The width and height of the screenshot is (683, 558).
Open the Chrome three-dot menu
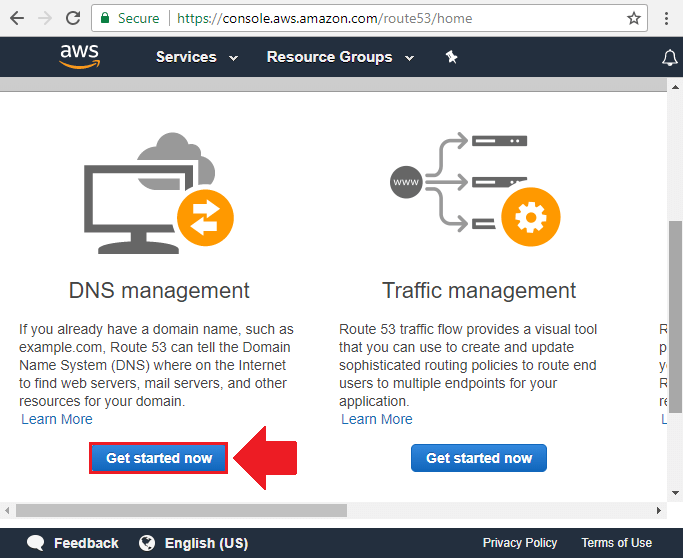pyautogui.click(x=666, y=18)
